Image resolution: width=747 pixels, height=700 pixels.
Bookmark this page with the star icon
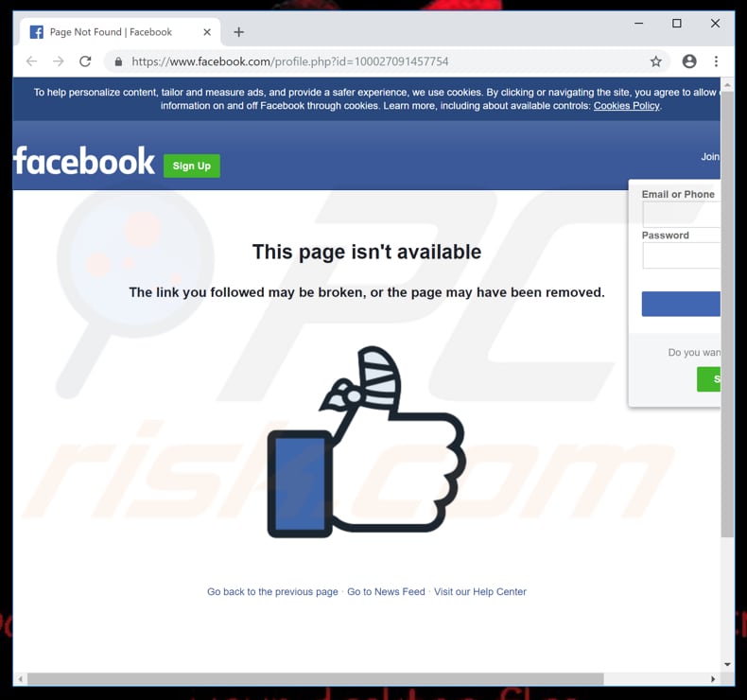click(656, 61)
